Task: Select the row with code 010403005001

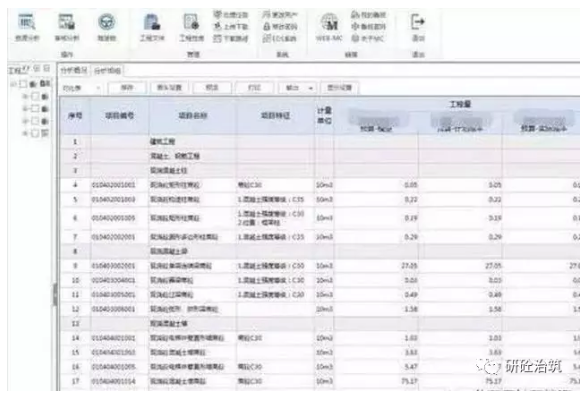Action: tap(320, 295)
